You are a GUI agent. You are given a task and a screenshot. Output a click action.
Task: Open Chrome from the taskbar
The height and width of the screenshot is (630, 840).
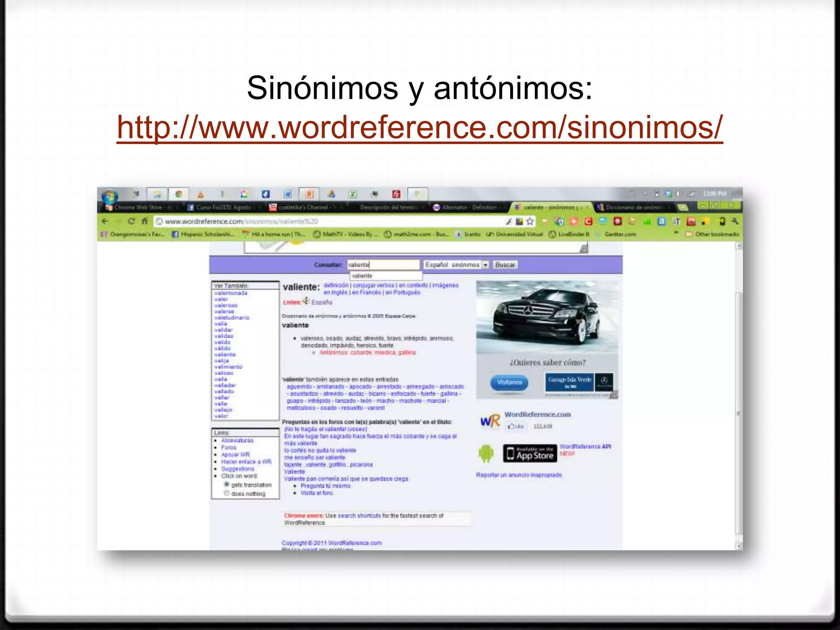click(178, 194)
